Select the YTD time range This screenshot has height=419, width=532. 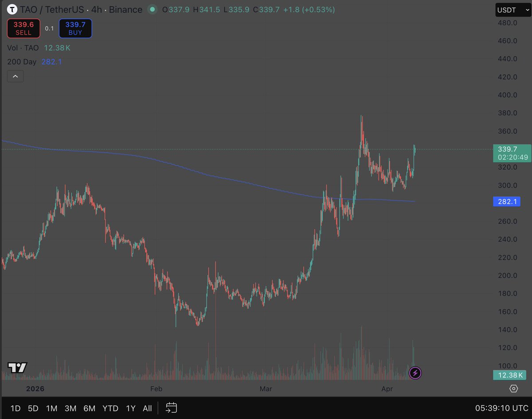110,408
